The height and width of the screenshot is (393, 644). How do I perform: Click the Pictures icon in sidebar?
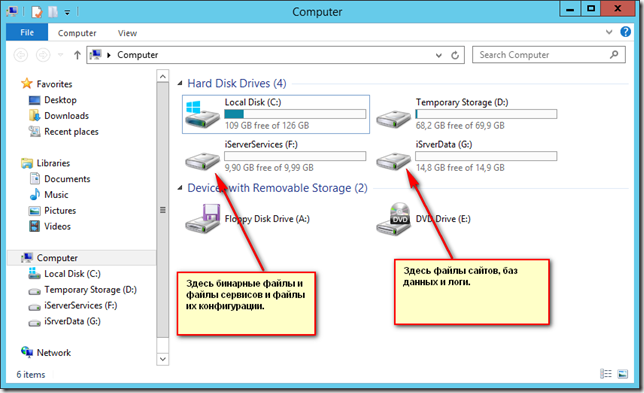tap(34, 210)
